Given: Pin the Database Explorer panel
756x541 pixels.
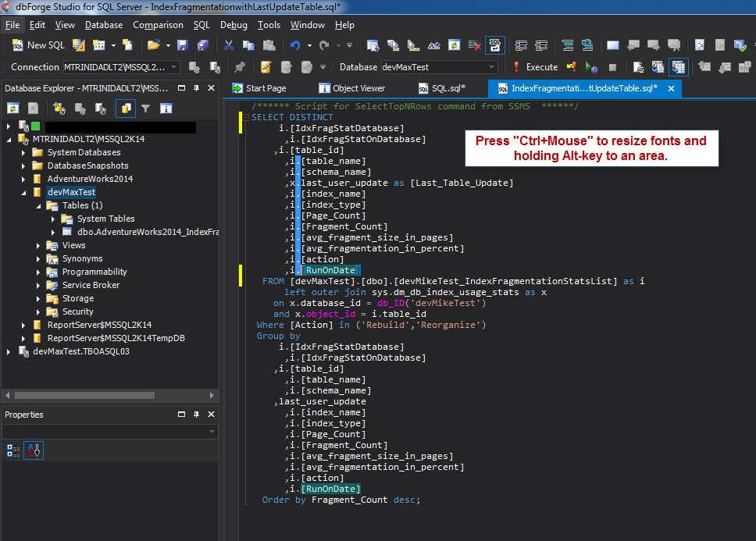Looking at the screenshot, I should pos(196,88).
